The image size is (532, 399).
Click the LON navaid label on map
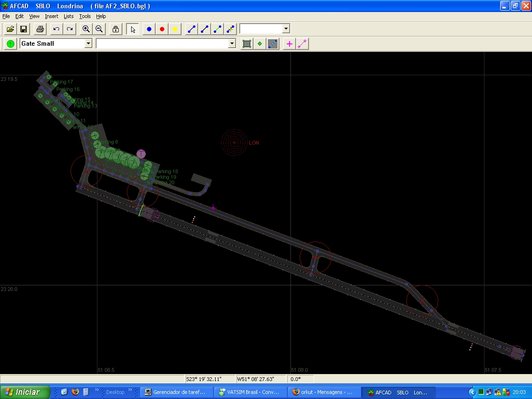coord(254,143)
